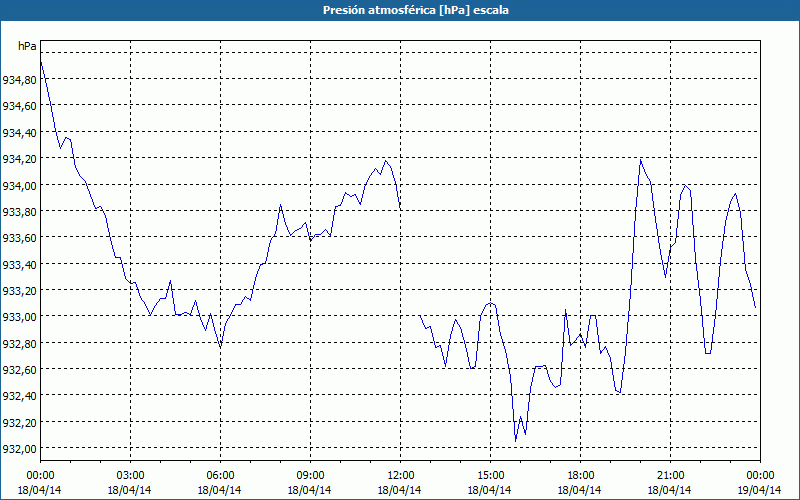Click the 03:00 time label
This screenshot has width=800, height=500.
point(130,476)
